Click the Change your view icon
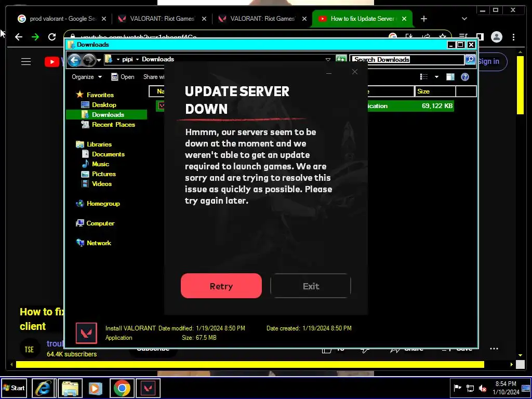 pos(424,77)
